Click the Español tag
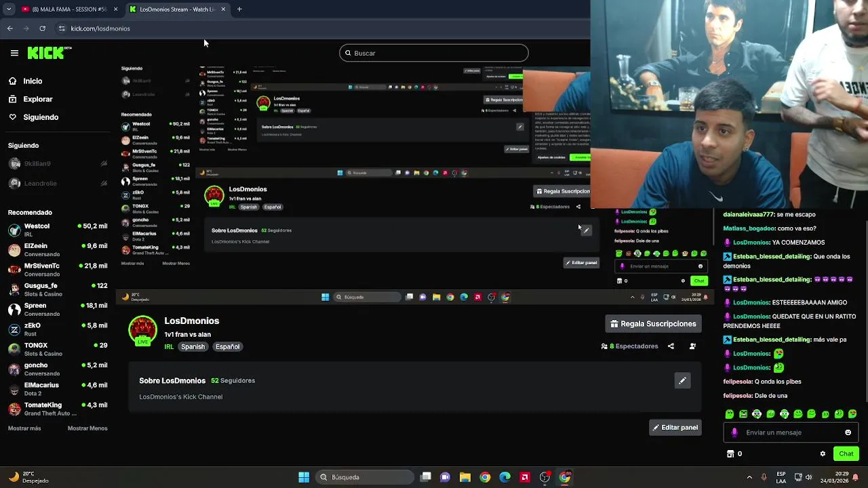 [x=227, y=347]
